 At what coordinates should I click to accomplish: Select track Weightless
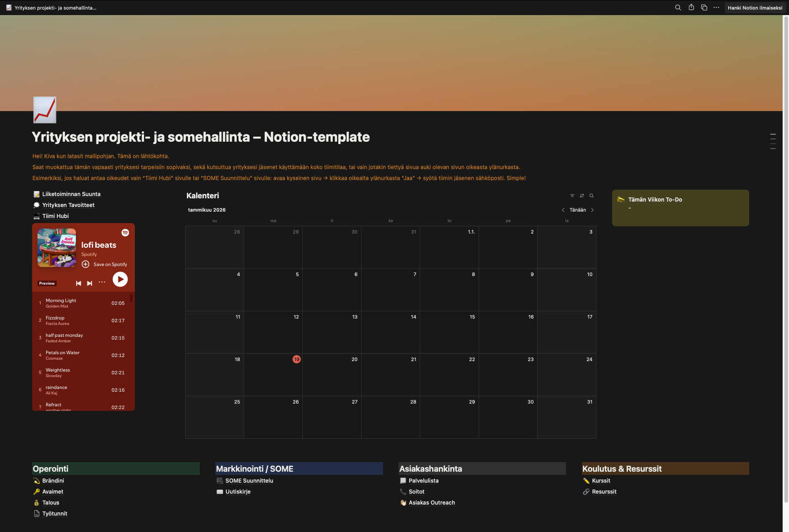[x=82, y=372]
